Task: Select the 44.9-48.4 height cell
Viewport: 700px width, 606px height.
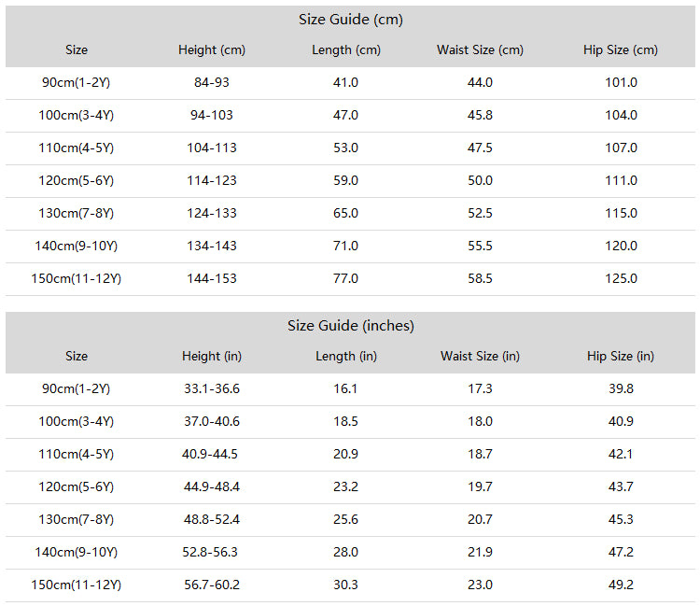Action: pos(212,486)
